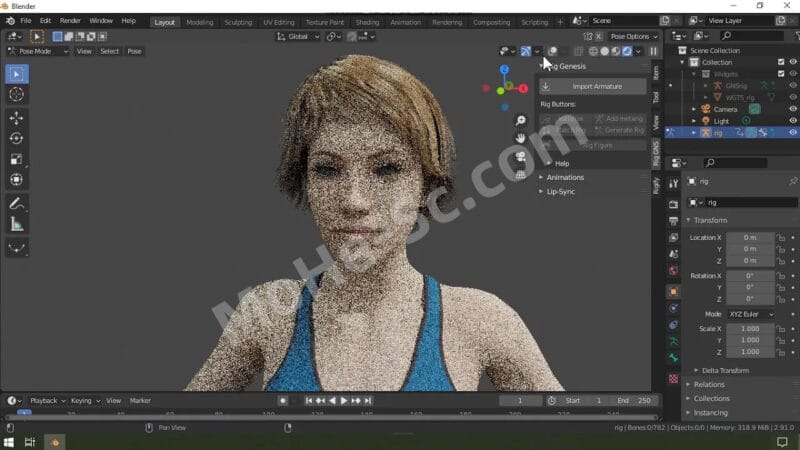Image resolution: width=800 pixels, height=450 pixels.
Task: Open the Bone properties tab icon
Action: pos(673,358)
